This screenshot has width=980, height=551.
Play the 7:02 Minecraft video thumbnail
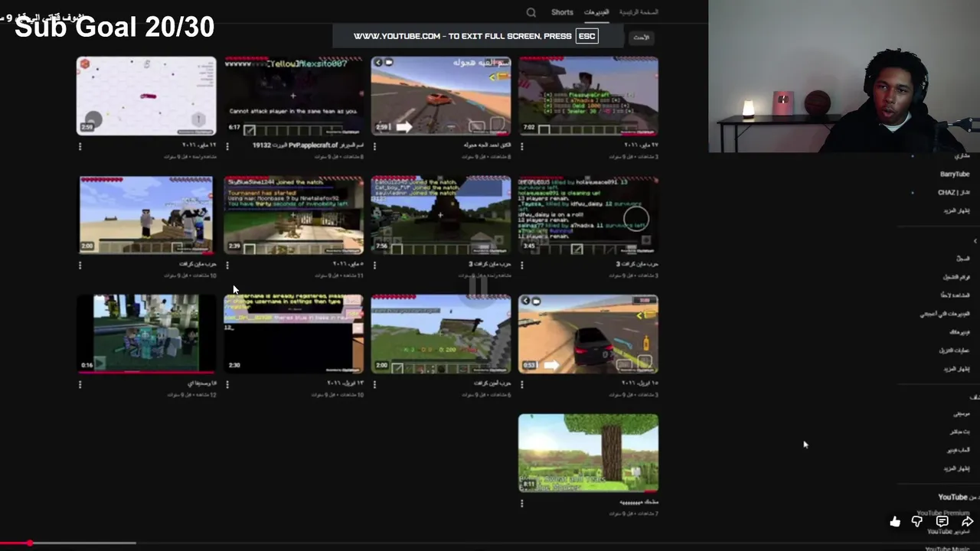pyautogui.click(x=588, y=96)
